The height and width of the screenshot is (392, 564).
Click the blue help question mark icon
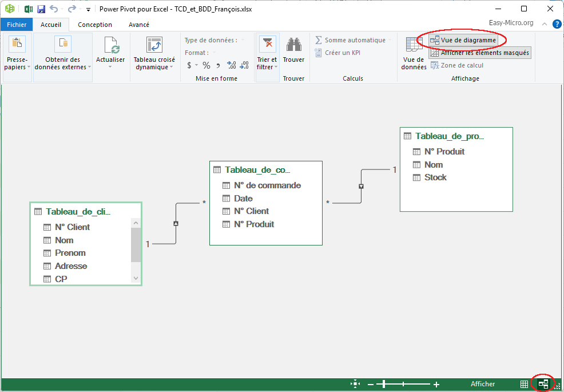coord(557,24)
